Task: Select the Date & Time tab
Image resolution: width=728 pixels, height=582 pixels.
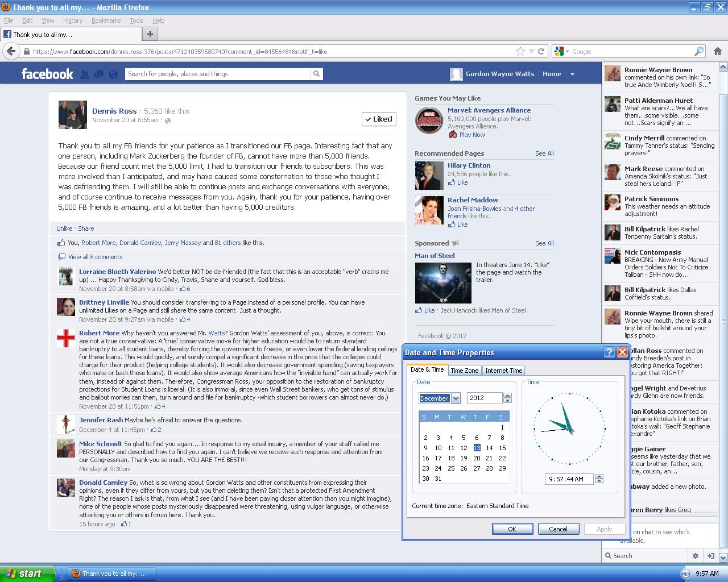Action: 427,369
